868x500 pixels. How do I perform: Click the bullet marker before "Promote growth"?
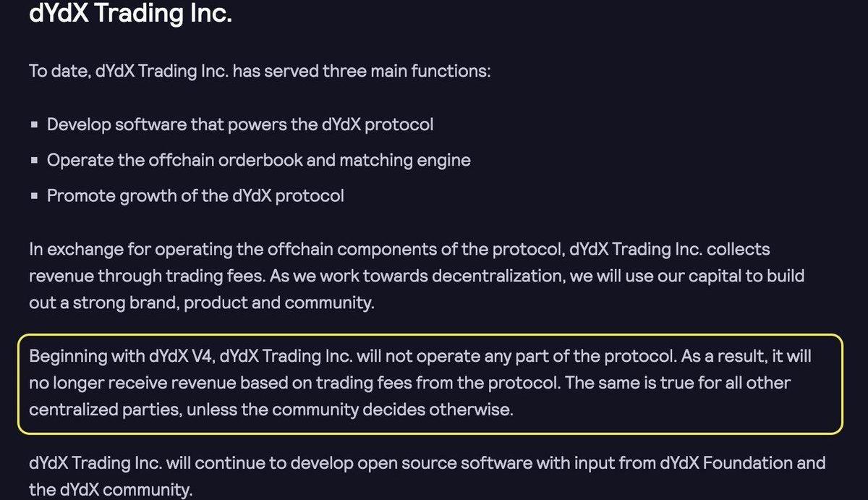pos(34,196)
